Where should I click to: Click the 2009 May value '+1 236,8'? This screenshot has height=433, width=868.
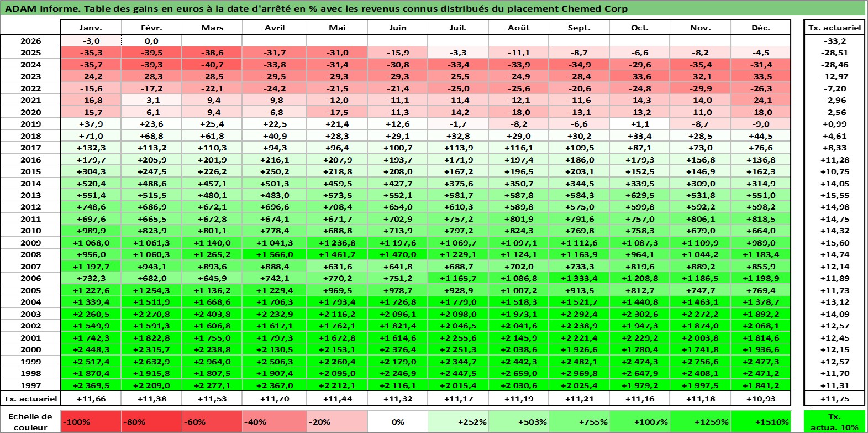click(337, 243)
